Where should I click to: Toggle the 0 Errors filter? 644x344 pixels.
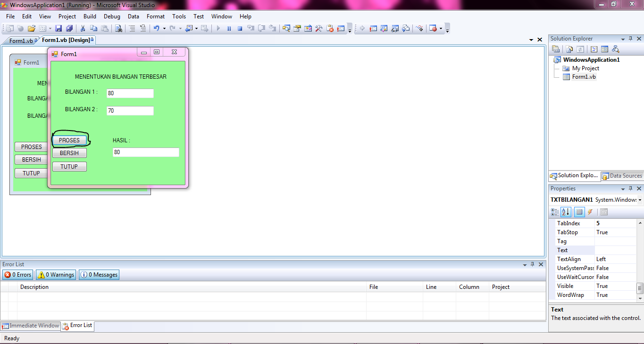(x=17, y=274)
